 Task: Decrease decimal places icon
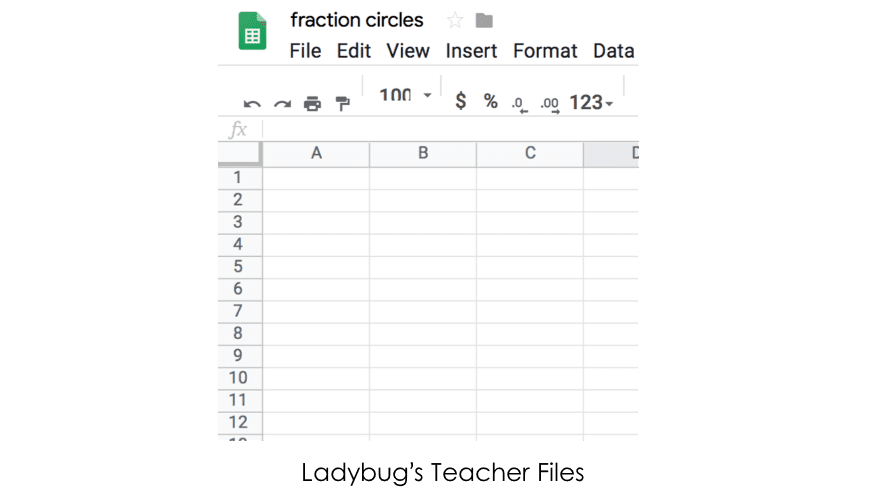(520, 104)
